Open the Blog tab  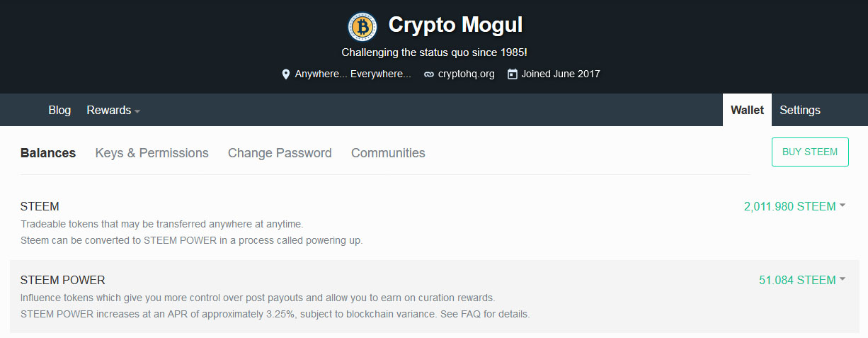pos(59,110)
